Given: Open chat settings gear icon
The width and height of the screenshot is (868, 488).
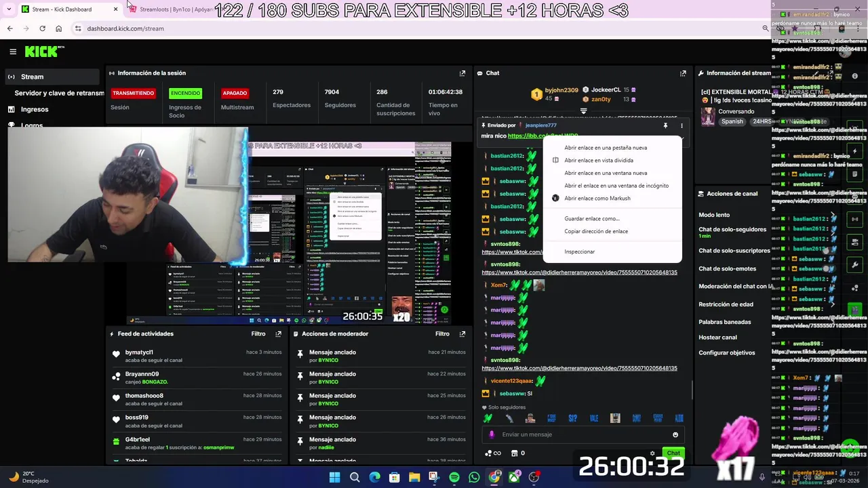Looking at the screenshot, I should [x=652, y=453].
